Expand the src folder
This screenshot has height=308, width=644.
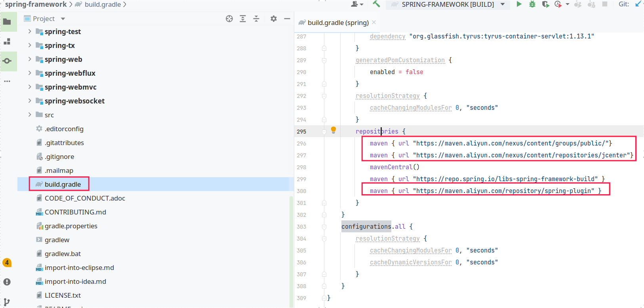pyautogui.click(x=30, y=115)
